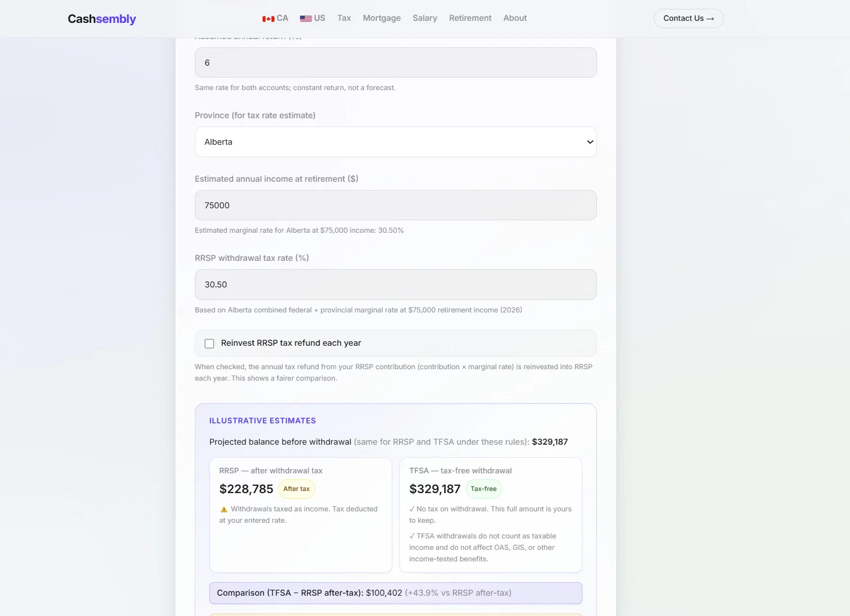This screenshot has height=616, width=850.
Task: Enable Reinvest RRSP tax refund checkbox
Action: 209,344
